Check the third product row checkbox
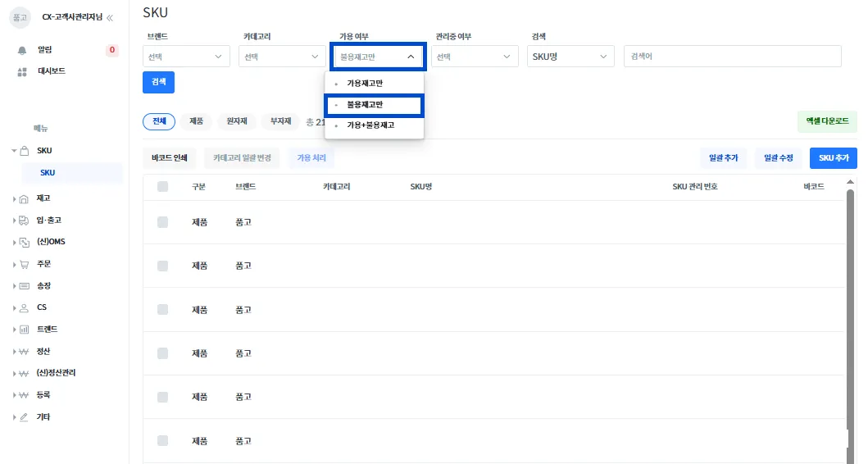868x464 pixels. pyautogui.click(x=163, y=310)
